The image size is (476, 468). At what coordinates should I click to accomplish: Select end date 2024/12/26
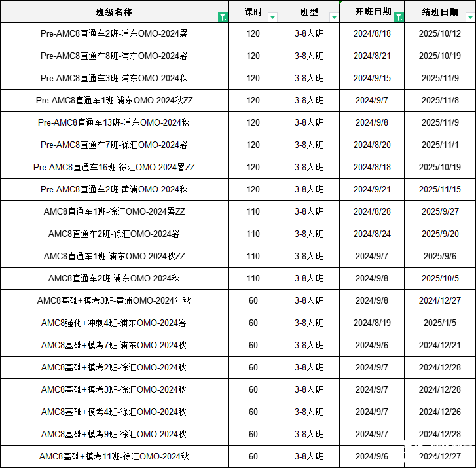[x=440, y=412]
